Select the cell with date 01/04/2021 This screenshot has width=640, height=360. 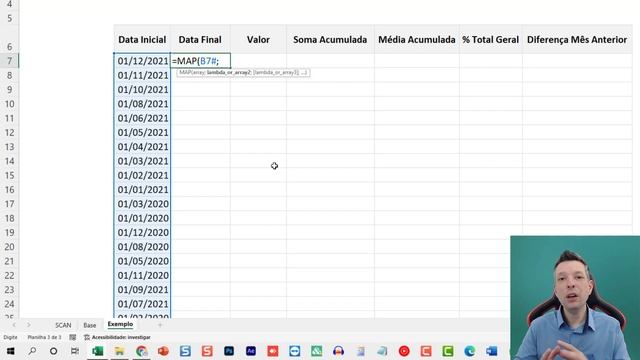pos(142,147)
